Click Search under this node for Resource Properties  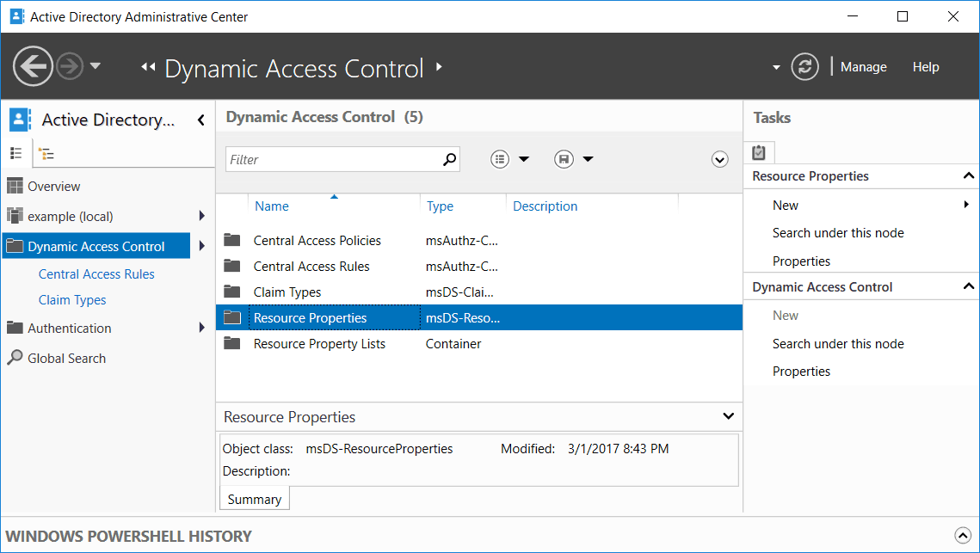[x=838, y=233]
